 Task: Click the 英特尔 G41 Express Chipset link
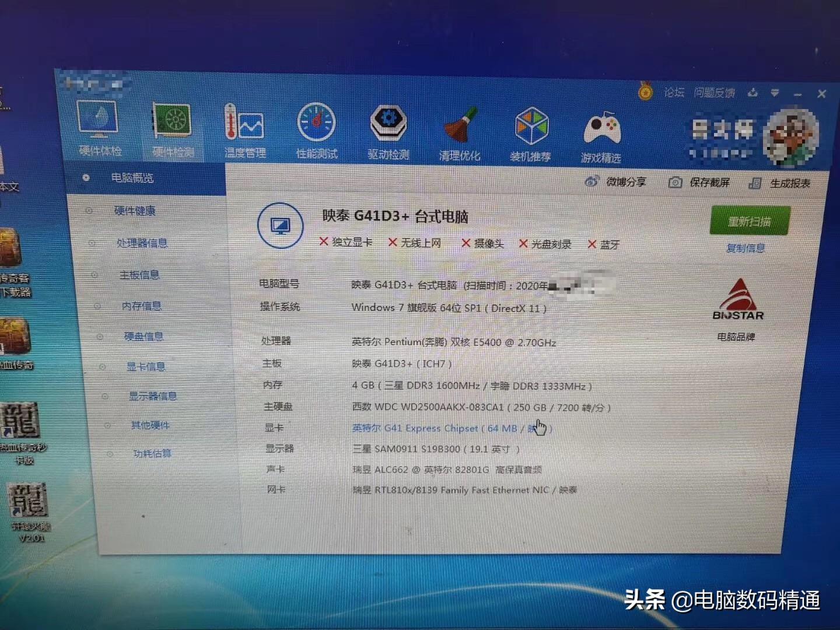tap(452, 428)
